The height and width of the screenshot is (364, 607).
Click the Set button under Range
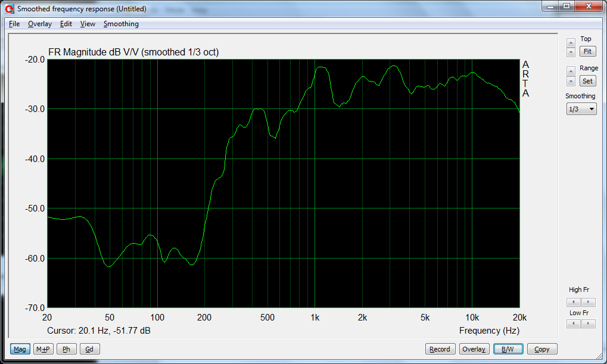point(587,81)
